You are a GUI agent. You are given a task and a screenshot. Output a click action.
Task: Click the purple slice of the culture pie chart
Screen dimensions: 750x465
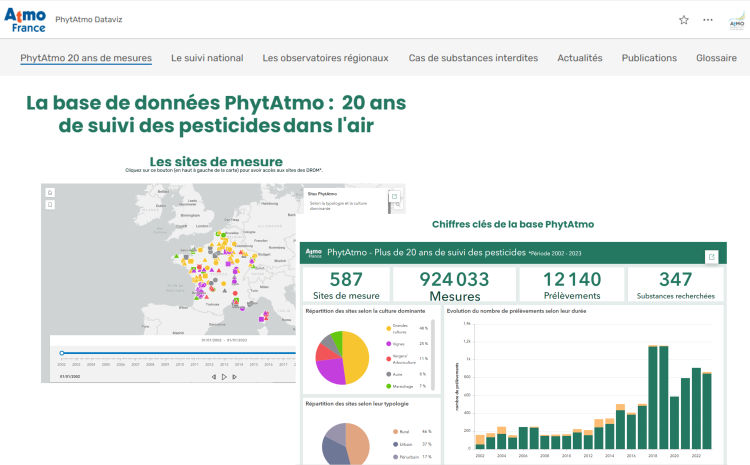(330, 371)
